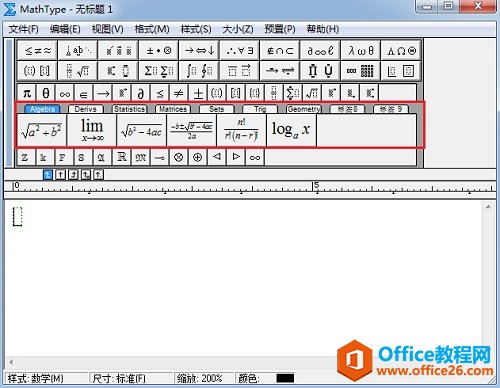Insert the element-of symbol ∈

click(x=84, y=93)
